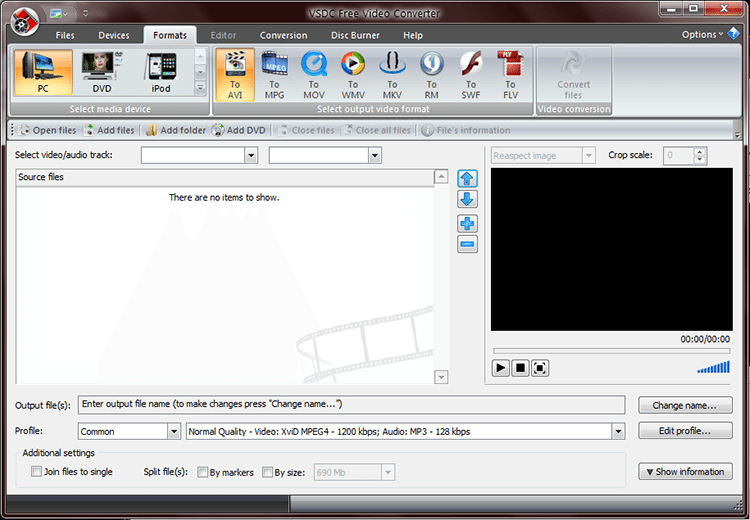Move source file down with arrow
The image size is (750, 520).
click(x=467, y=199)
